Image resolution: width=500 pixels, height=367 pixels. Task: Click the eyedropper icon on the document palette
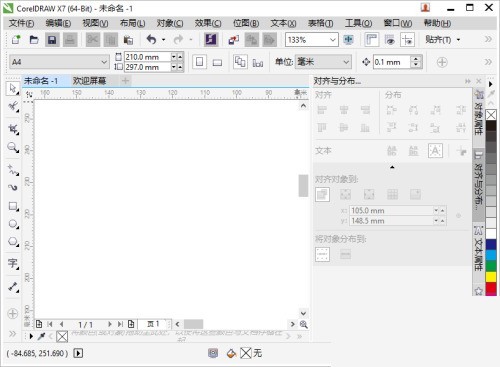41,336
